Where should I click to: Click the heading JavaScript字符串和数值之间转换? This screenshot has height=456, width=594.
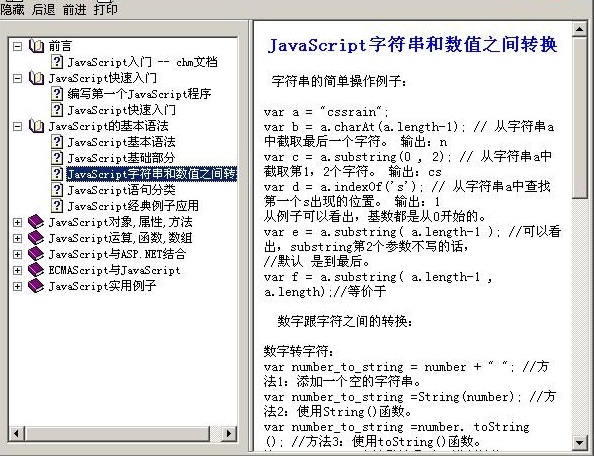coord(413,45)
